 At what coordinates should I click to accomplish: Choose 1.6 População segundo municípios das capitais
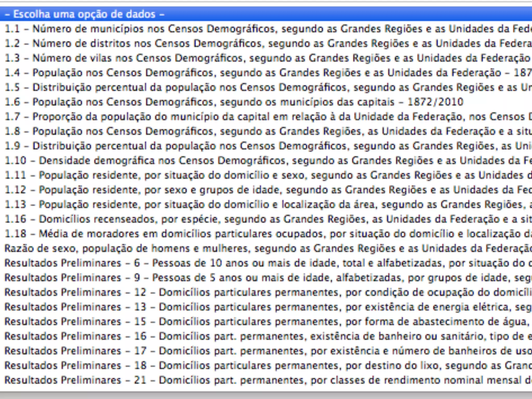click(234, 102)
